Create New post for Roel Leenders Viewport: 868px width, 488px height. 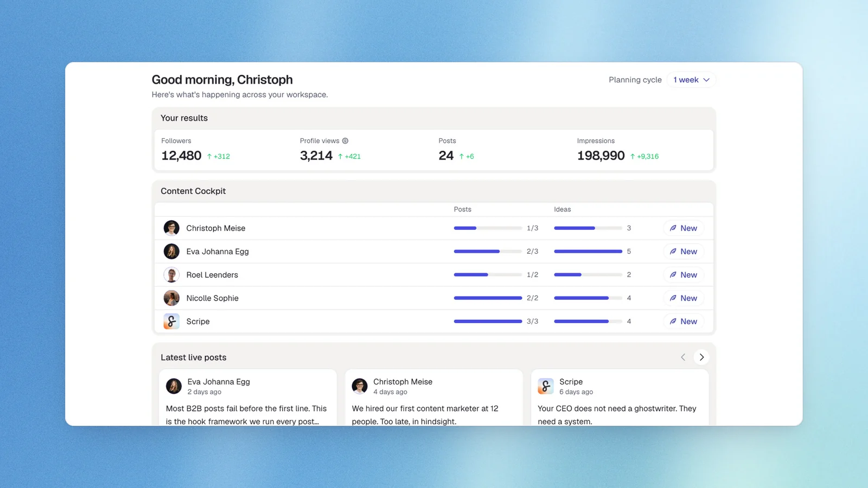coord(684,275)
